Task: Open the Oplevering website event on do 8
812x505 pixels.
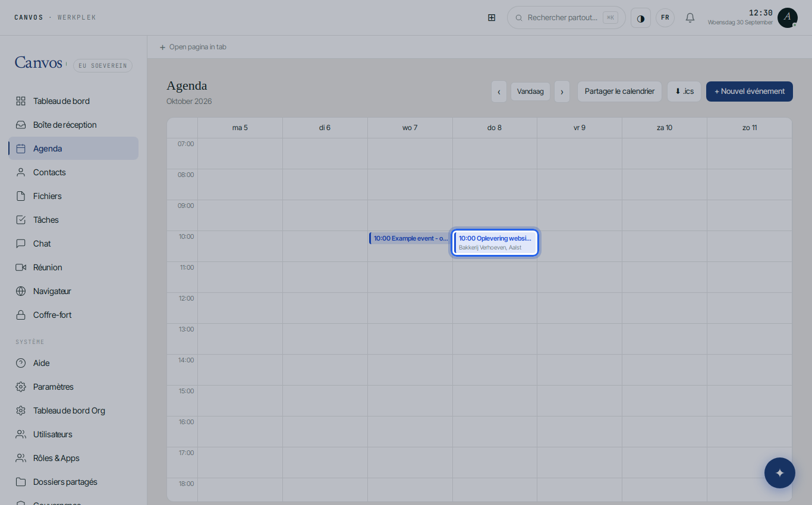Action: click(x=495, y=242)
